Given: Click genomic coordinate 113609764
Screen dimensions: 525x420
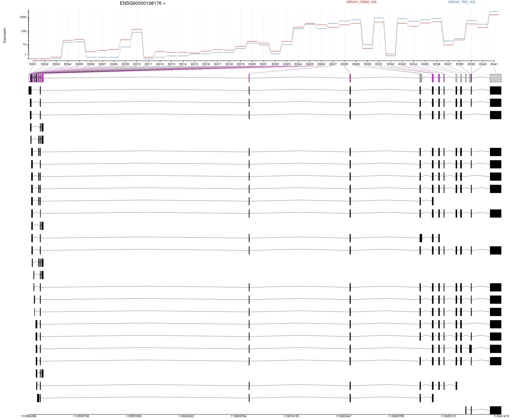Looking at the screenshot, I should tap(239, 416).
